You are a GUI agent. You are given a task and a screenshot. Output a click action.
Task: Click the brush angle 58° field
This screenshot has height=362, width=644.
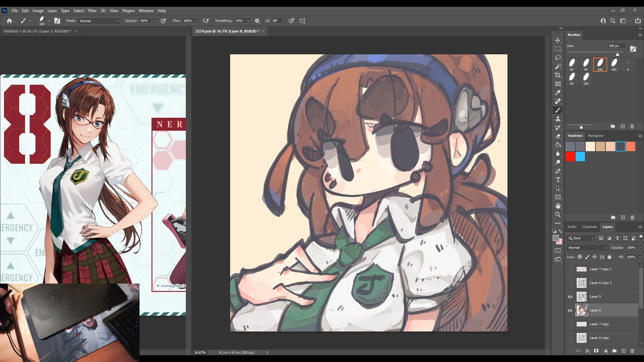pyautogui.click(x=276, y=21)
